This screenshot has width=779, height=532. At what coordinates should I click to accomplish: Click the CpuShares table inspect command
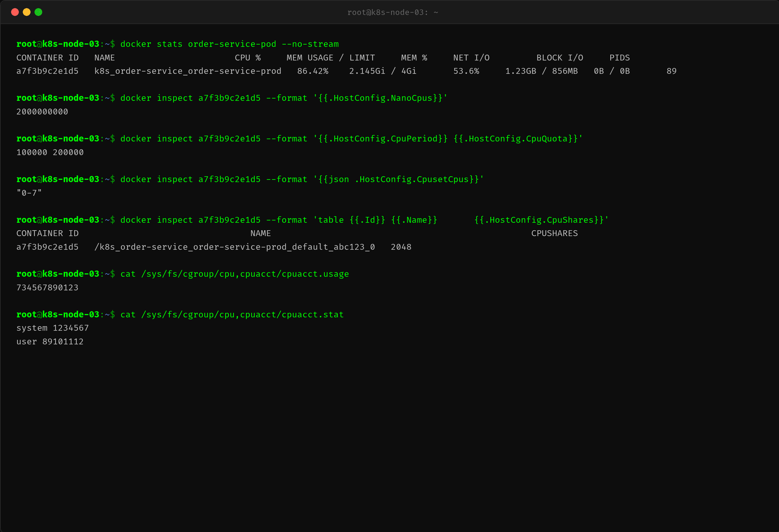coord(364,219)
